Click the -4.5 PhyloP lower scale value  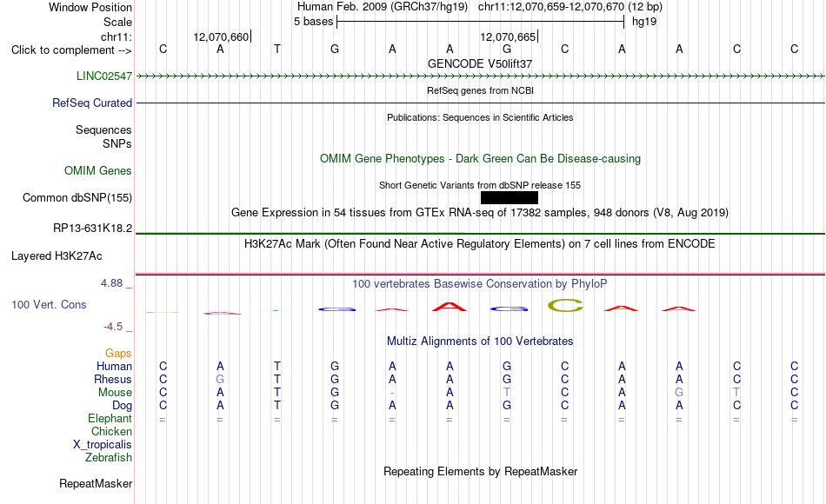[113, 327]
